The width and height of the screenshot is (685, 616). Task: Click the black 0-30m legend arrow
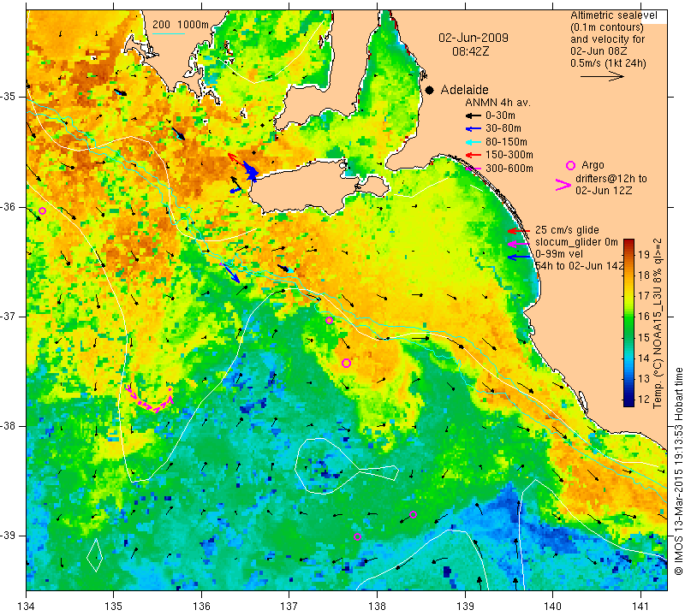coord(474,115)
